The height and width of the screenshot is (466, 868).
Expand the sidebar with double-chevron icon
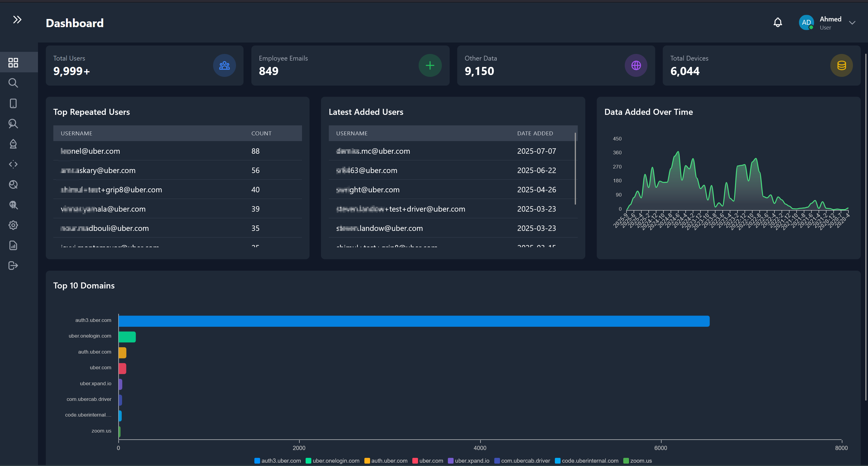[x=17, y=20]
